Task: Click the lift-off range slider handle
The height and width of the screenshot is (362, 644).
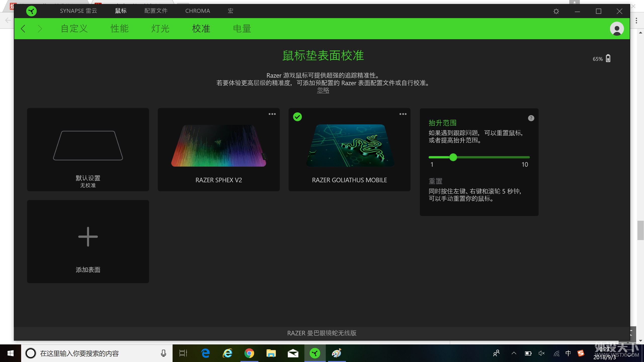Action: click(453, 157)
